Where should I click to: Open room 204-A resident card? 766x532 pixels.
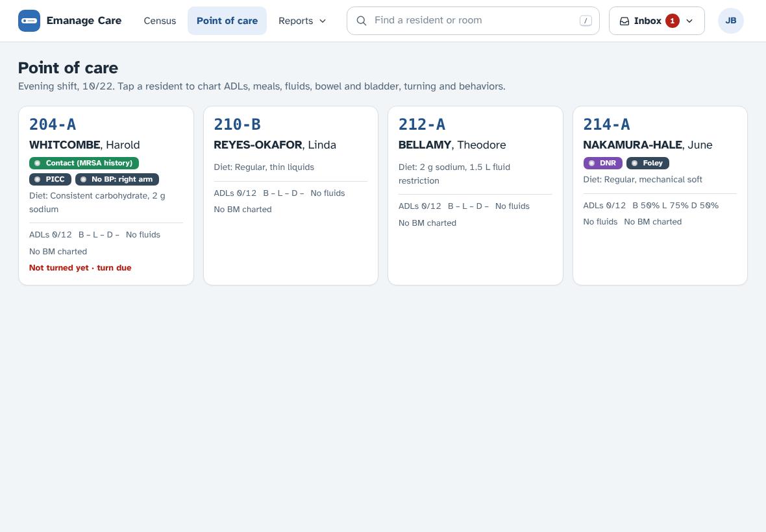[x=106, y=196]
